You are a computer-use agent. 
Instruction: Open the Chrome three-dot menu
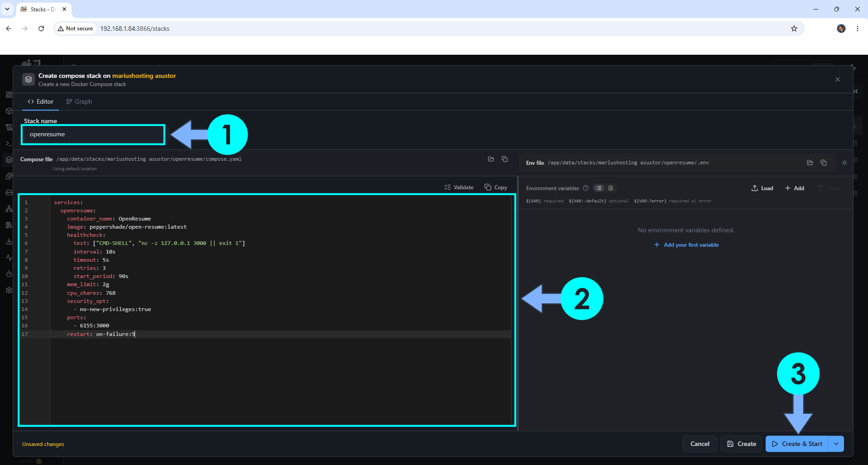[857, 29]
